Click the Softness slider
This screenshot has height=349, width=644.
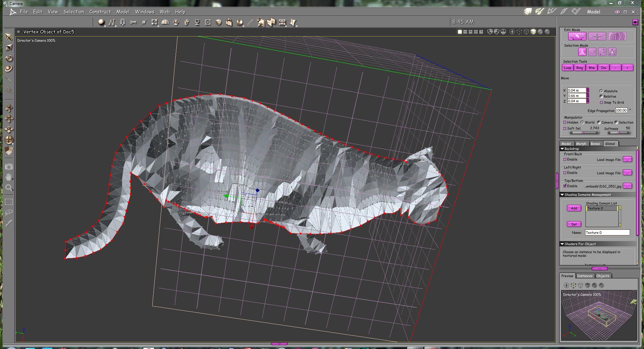618,133
